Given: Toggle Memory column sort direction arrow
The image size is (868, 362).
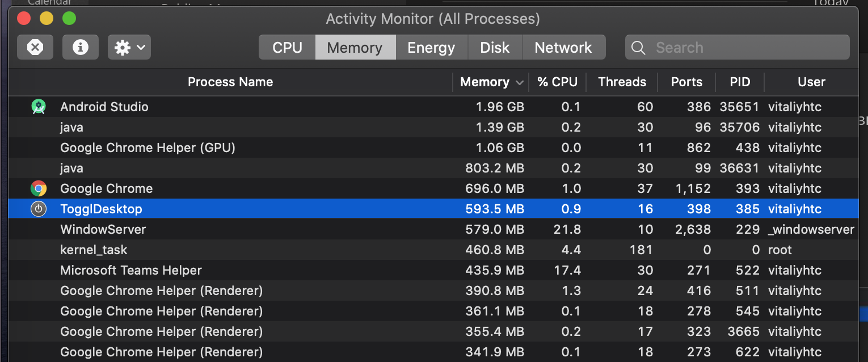Looking at the screenshot, I should pos(519,83).
